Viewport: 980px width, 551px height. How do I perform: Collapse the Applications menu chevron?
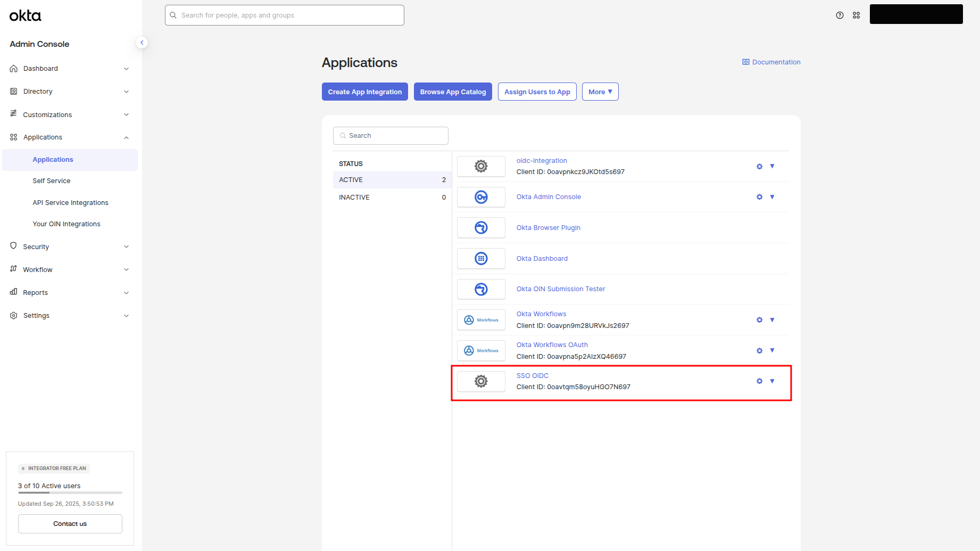(x=126, y=137)
